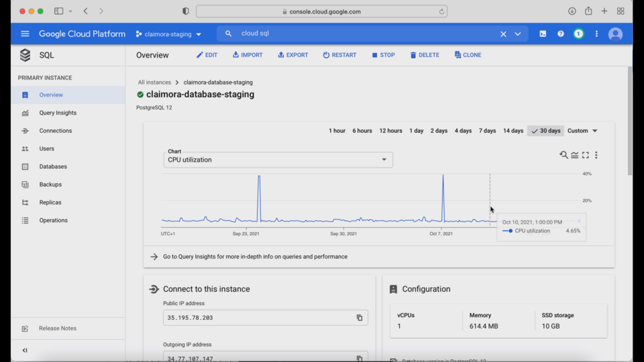
Task: Click STOP instance button
Action: 383,55
